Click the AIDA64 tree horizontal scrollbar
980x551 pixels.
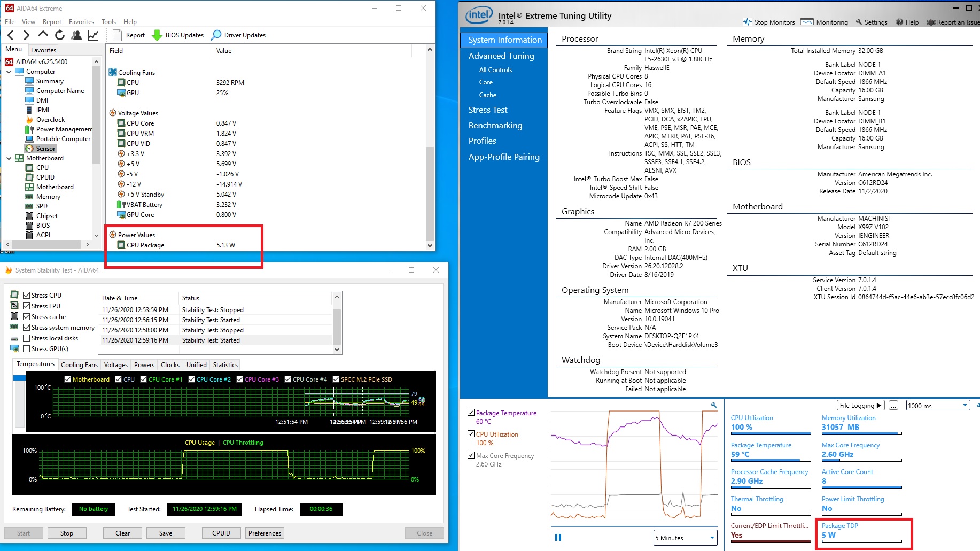click(x=46, y=244)
